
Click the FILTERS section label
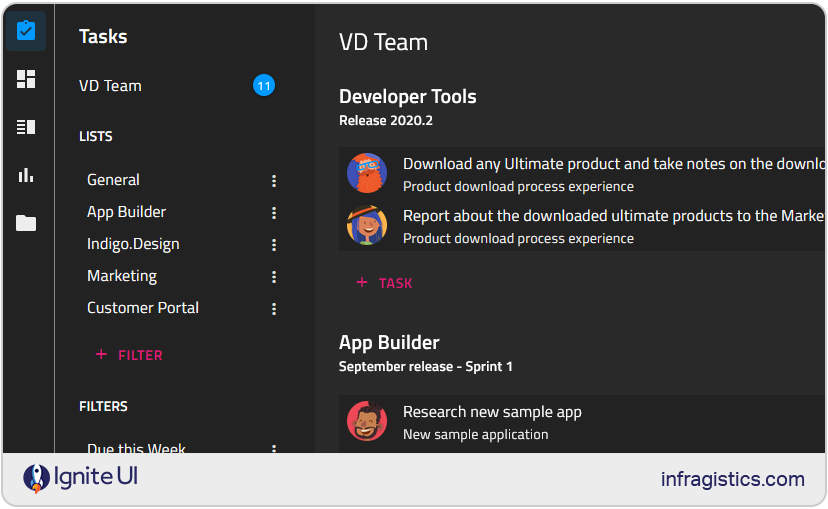tap(104, 406)
